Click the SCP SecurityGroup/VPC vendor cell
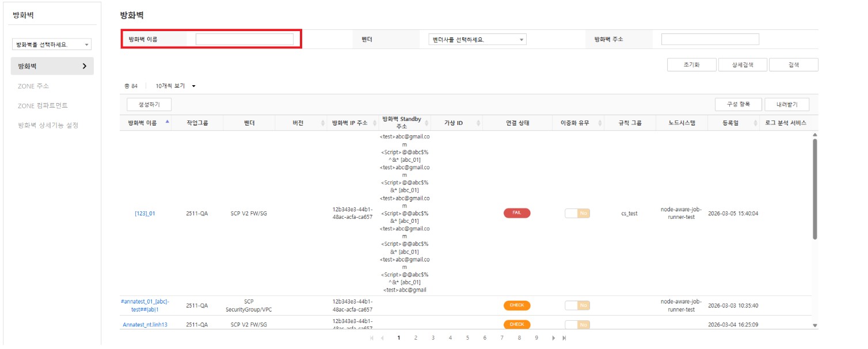This screenshot has height=349, width=868. click(x=249, y=305)
